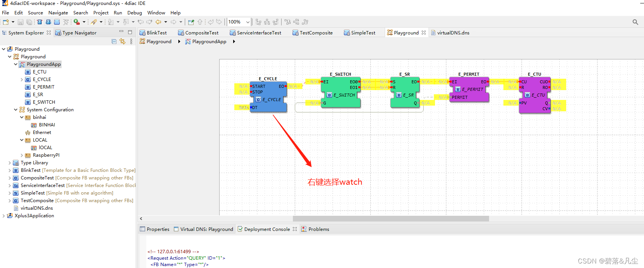The height and width of the screenshot is (268, 644).
Task: Click the first blue function block toolbar icon
Action: click(39, 22)
